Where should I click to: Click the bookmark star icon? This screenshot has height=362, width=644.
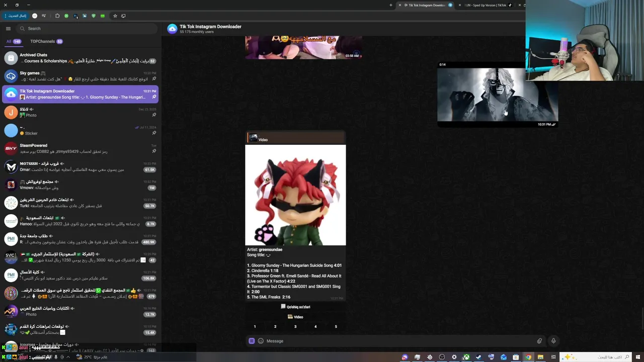(115, 16)
